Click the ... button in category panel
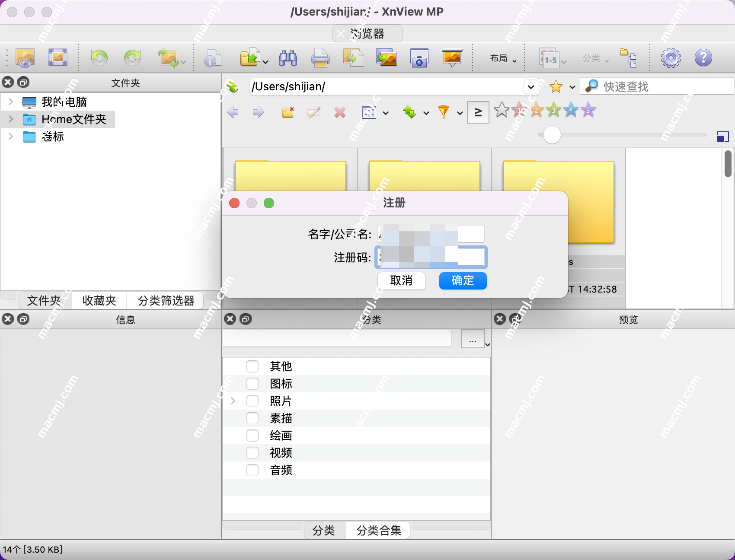The height and width of the screenshot is (560, 735). tap(473, 339)
